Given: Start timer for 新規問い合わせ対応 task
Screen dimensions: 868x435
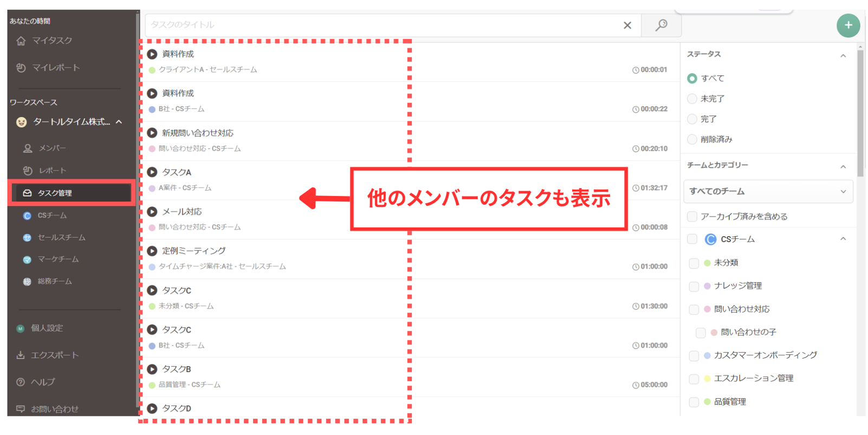Looking at the screenshot, I should [x=152, y=133].
